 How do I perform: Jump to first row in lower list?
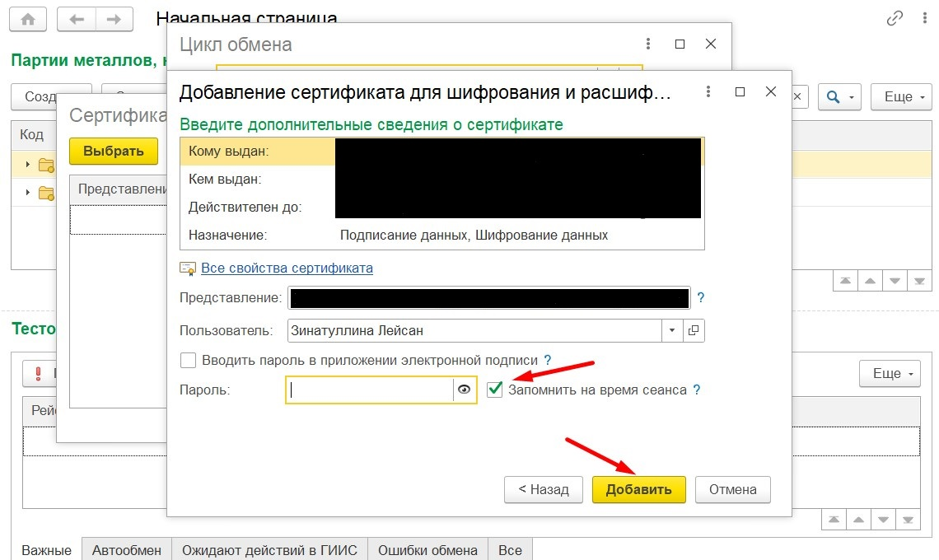pyautogui.click(x=834, y=520)
